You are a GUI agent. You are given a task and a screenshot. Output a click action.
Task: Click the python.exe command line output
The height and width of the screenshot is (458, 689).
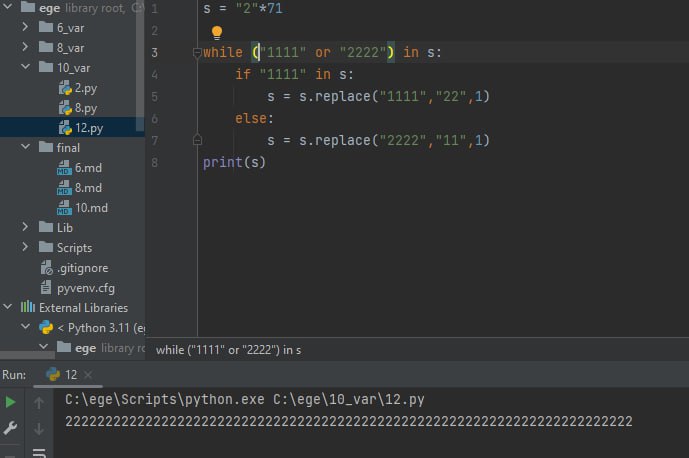pyautogui.click(x=245, y=400)
